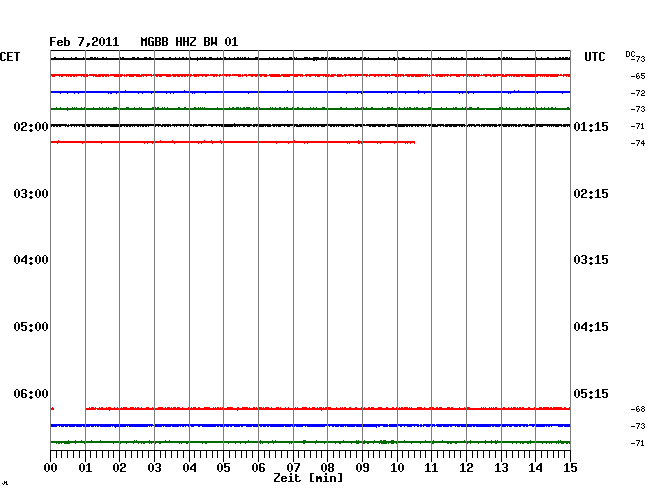Select the DC value "-72"
Screen dimensions: 650x494
638,93
